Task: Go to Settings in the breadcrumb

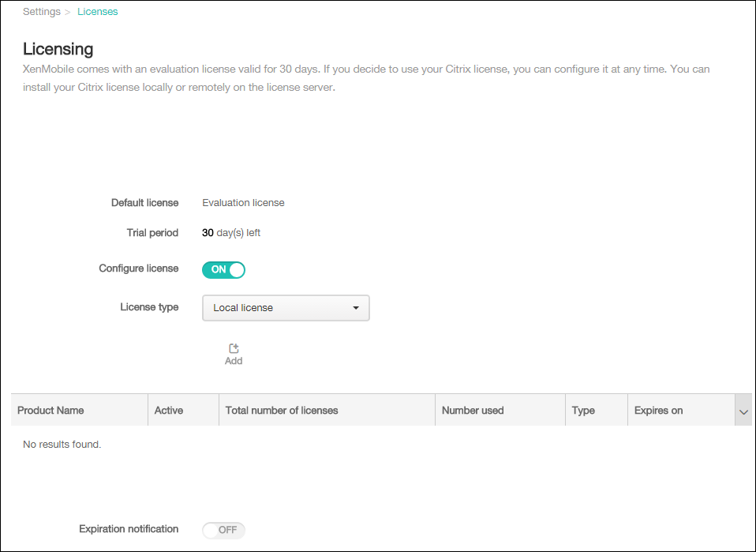Action: (x=41, y=12)
